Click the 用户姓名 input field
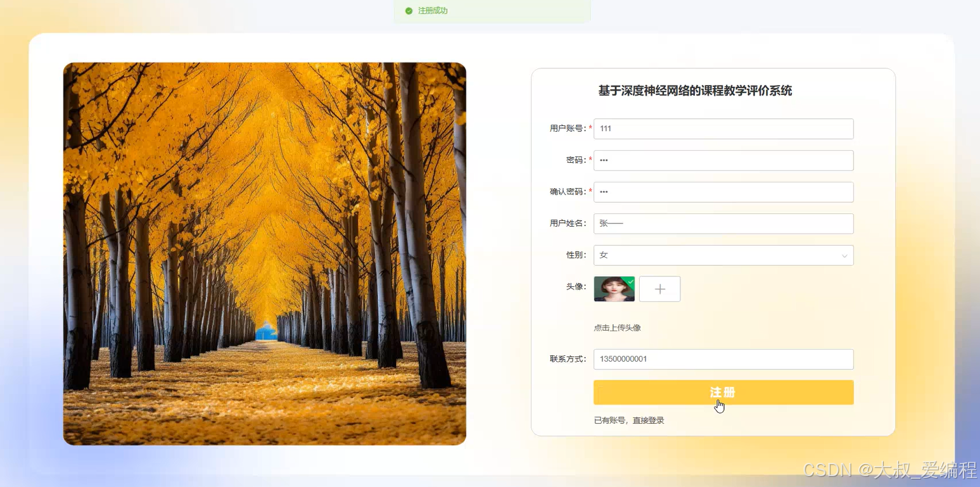 (x=723, y=224)
